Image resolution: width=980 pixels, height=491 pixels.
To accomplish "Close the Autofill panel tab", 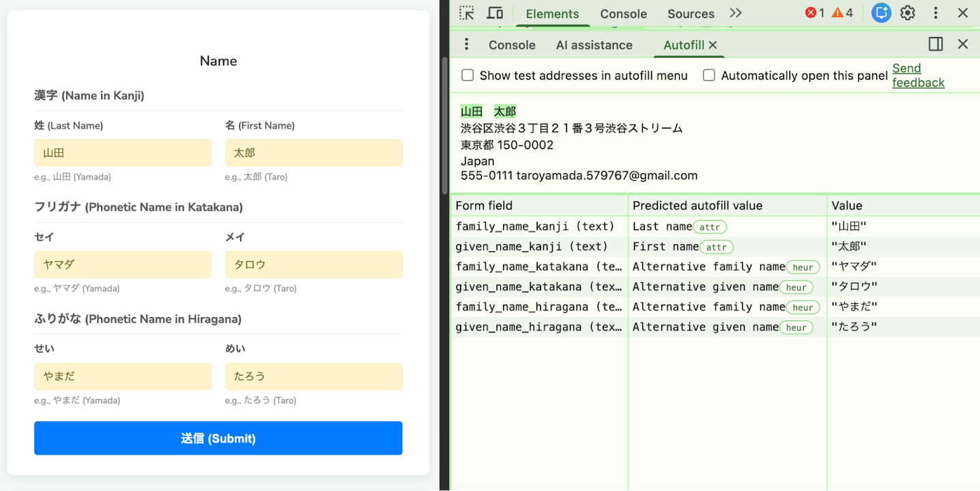I will pos(712,44).
